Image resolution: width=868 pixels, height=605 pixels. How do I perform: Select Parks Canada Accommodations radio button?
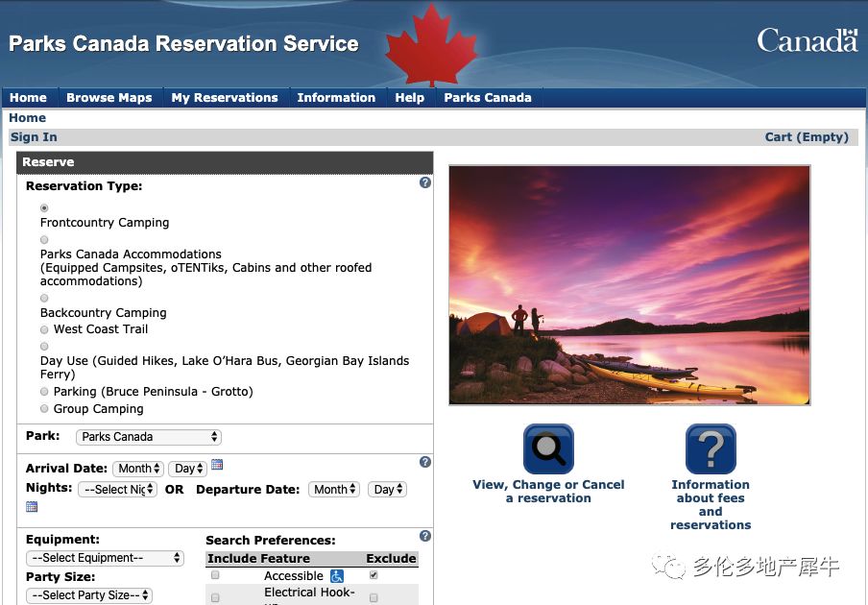(44, 240)
